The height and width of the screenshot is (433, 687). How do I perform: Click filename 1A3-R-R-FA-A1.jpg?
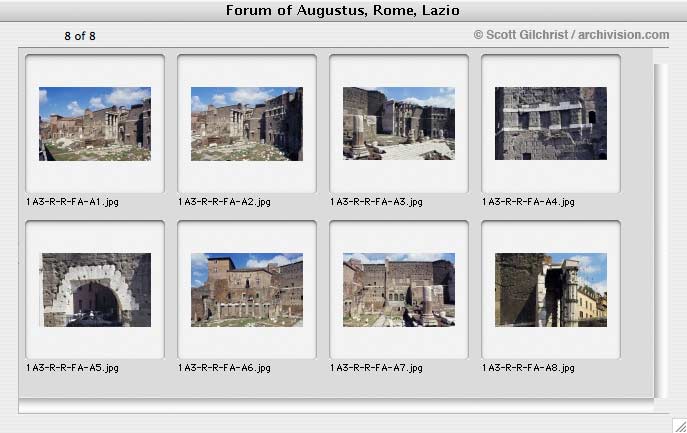(72, 202)
